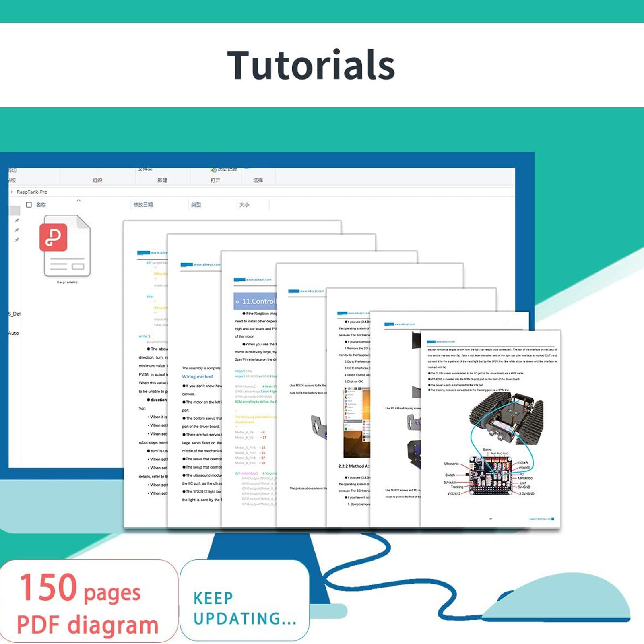
Task: Sort files by the 类型 column
Action: pos(196,205)
